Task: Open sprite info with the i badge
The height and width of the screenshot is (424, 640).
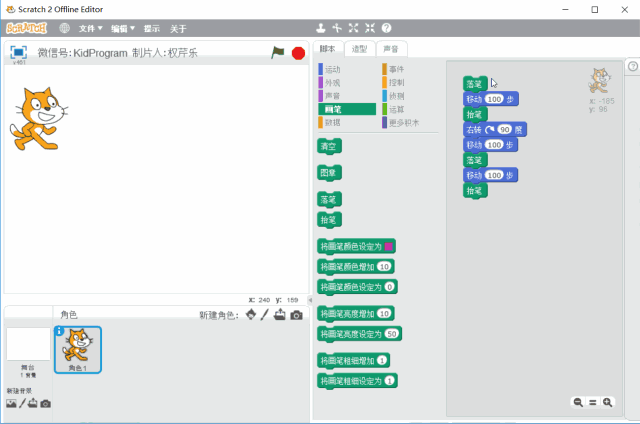Action: (x=60, y=331)
